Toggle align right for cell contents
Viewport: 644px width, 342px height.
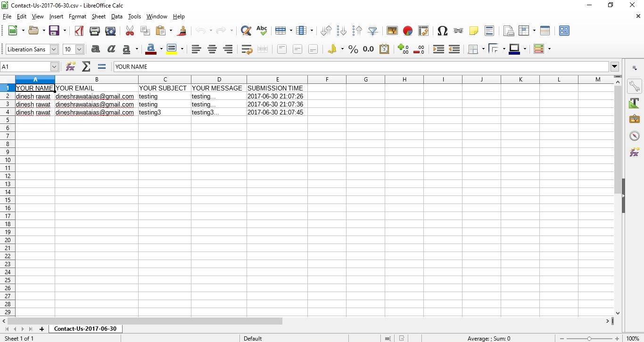pyautogui.click(x=228, y=49)
